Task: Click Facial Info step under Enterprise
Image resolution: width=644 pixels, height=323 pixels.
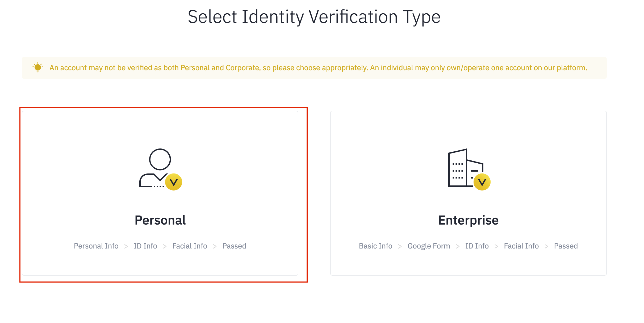Action: [521, 246]
